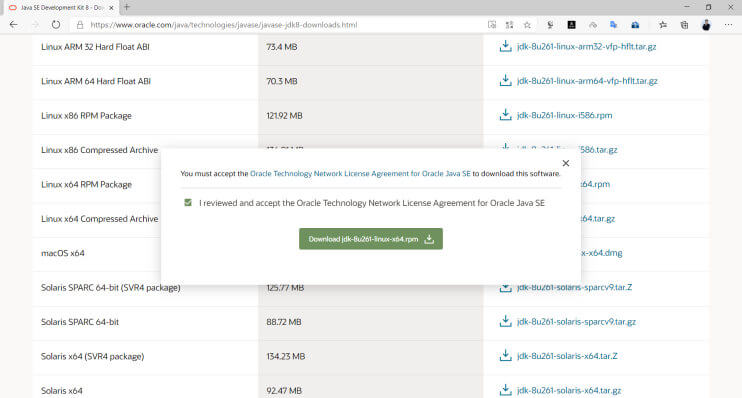Download jdk-8u261-linux-arm64-vfp-hflt.tar.gz

(x=587, y=81)
